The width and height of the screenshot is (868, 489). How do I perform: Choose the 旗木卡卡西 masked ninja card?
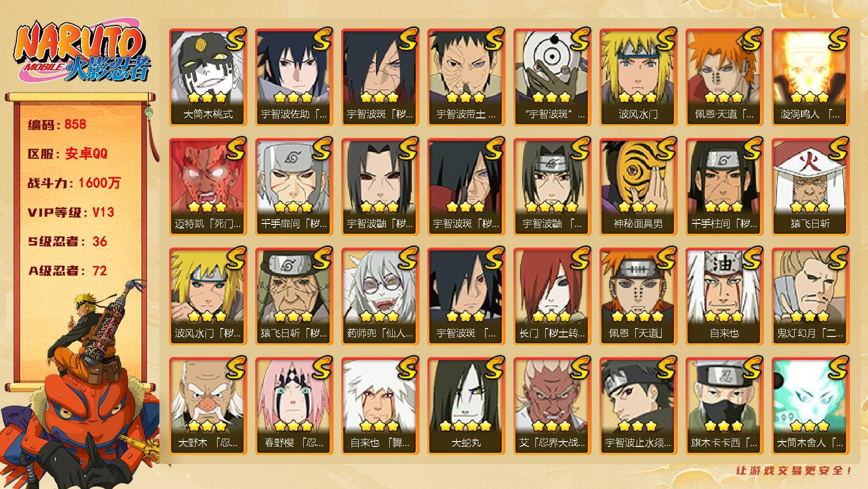(x=724, y=405)
